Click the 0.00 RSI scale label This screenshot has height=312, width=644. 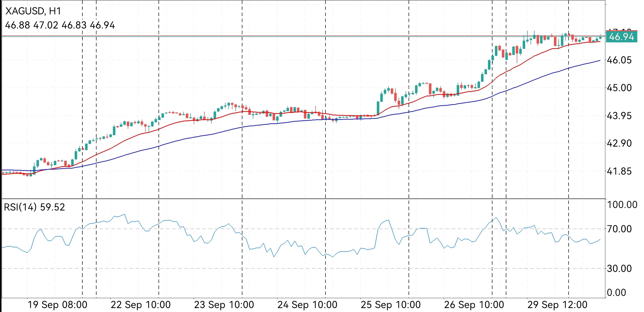coord(616,292)
